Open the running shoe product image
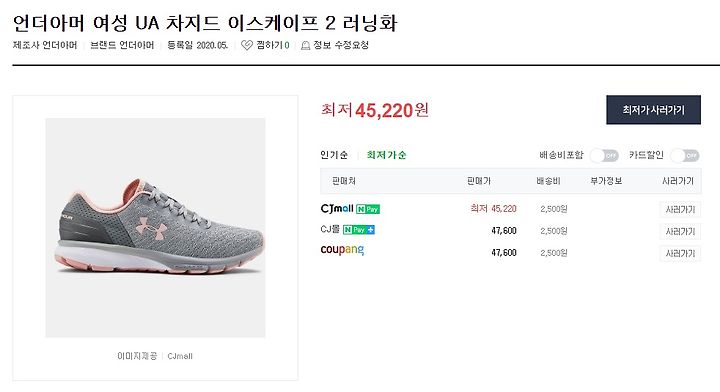The height and width of the screenshot is (392, 720). point(155,228)
